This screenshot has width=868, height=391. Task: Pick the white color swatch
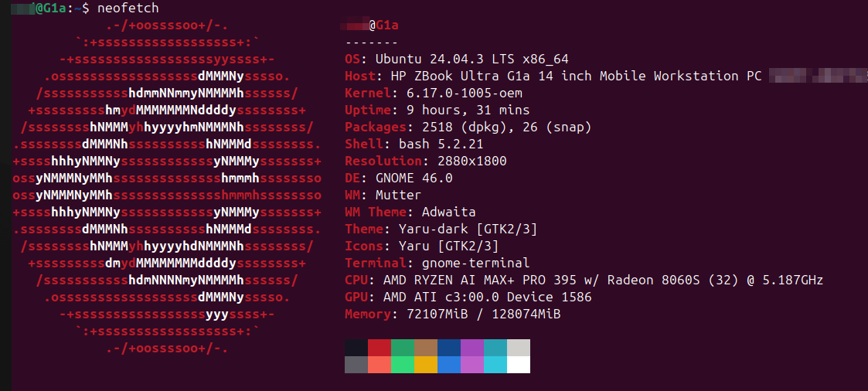(x=519, y=365)
